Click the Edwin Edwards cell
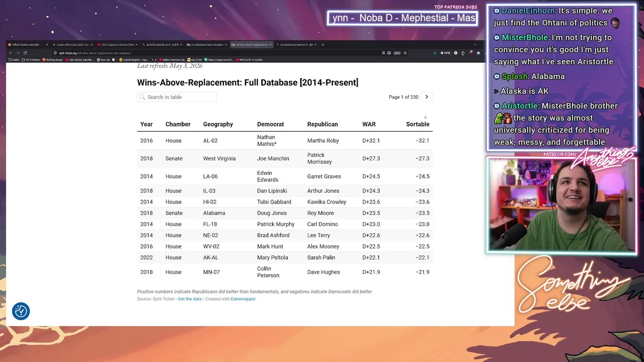The image size is (644, 362). click(268, 176)
